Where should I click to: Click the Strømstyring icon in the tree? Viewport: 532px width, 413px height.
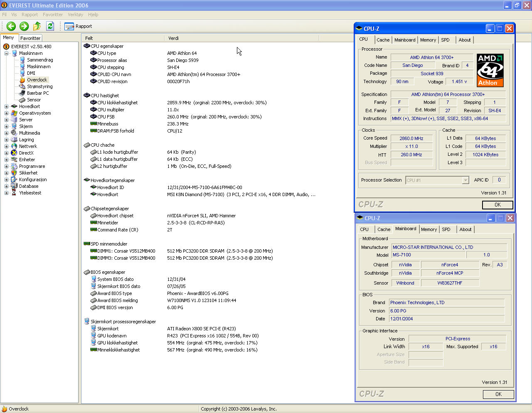(22, 86)
